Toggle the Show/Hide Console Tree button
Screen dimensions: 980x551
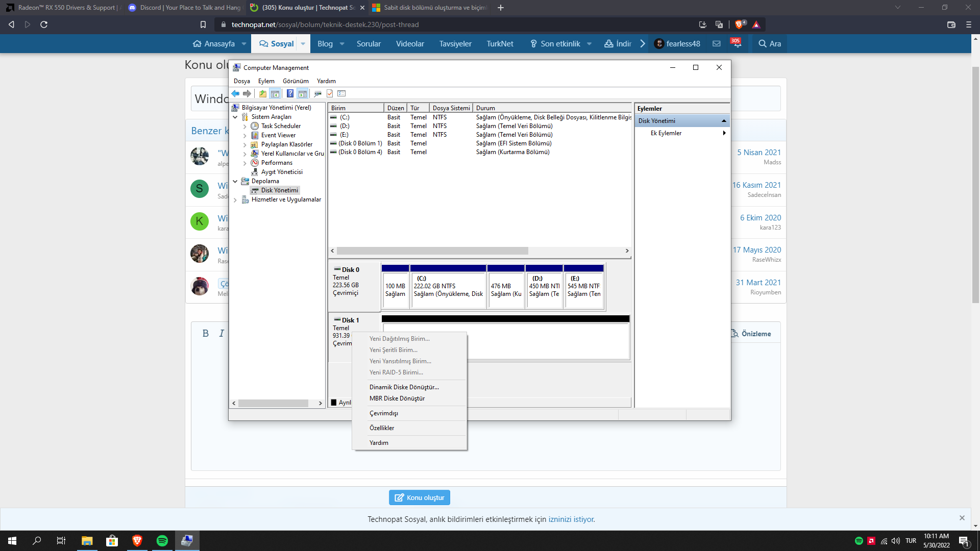point(275,93)
